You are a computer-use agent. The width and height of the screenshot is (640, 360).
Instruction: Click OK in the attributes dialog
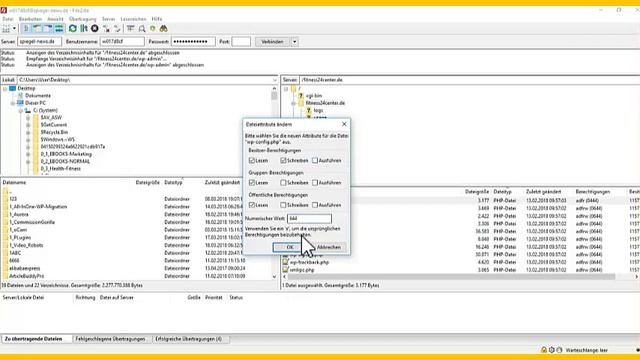click(x=289, y=247)
